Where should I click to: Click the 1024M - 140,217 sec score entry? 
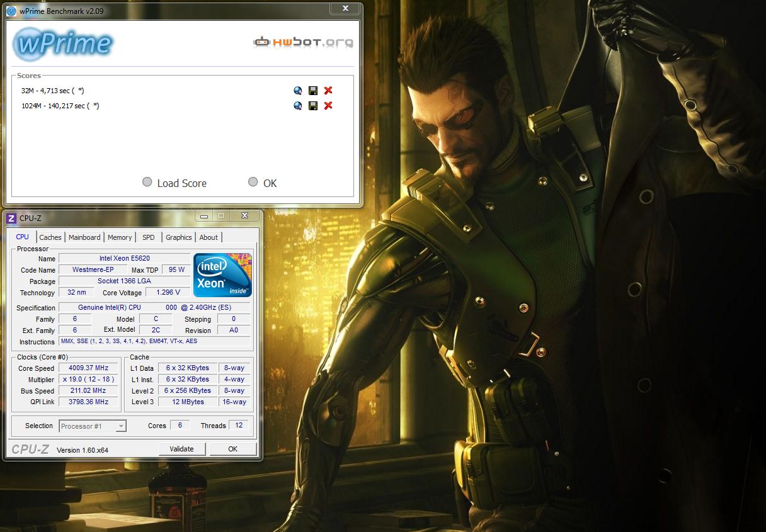tap(60, 106)
